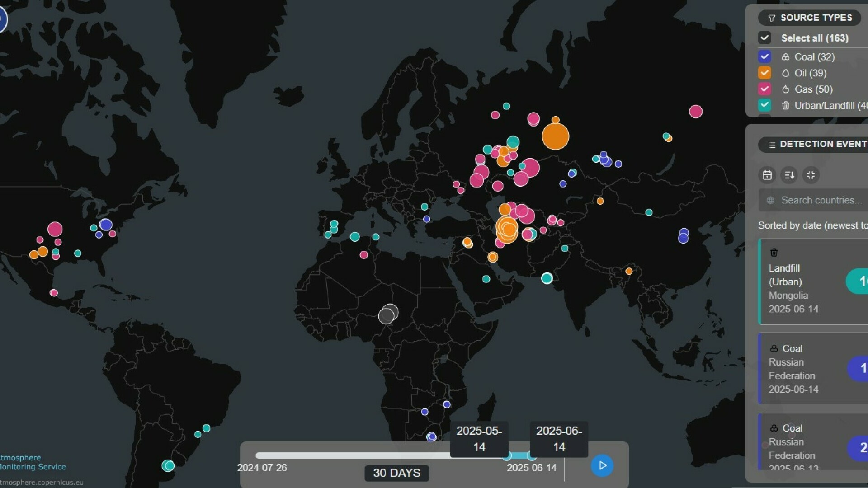Toggle the Gas source type checkbox
This screenshot has width=868, height=488.
764,89
